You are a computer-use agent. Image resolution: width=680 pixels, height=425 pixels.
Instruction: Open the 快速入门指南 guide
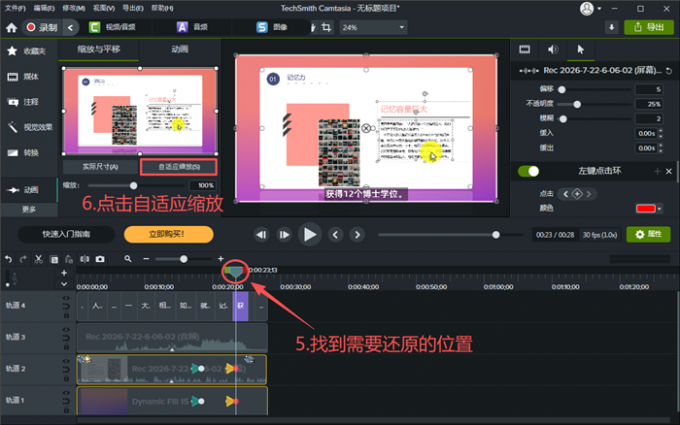66,235
